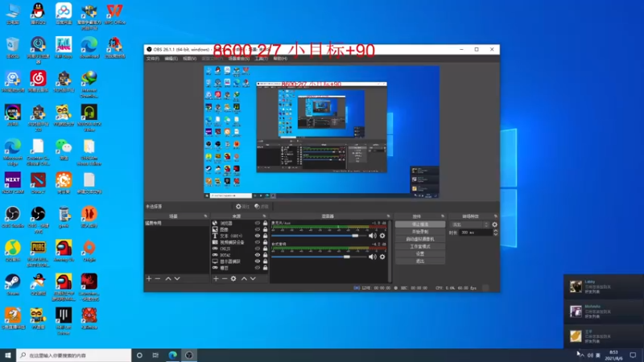The height and width of the screenshot is (362, 644).
Task: Click the 退出 button in Controls
Action: (x=419, y=261)
